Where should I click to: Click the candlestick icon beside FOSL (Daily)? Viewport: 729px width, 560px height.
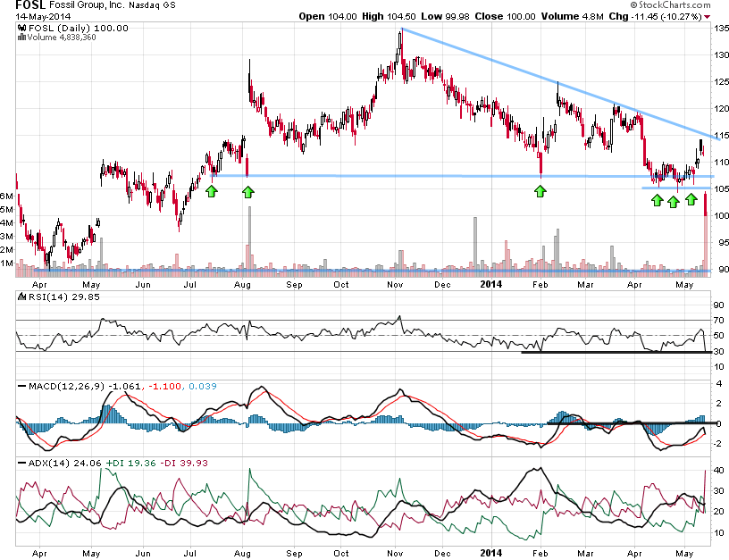pyautogui.click(x=21, y=28)
